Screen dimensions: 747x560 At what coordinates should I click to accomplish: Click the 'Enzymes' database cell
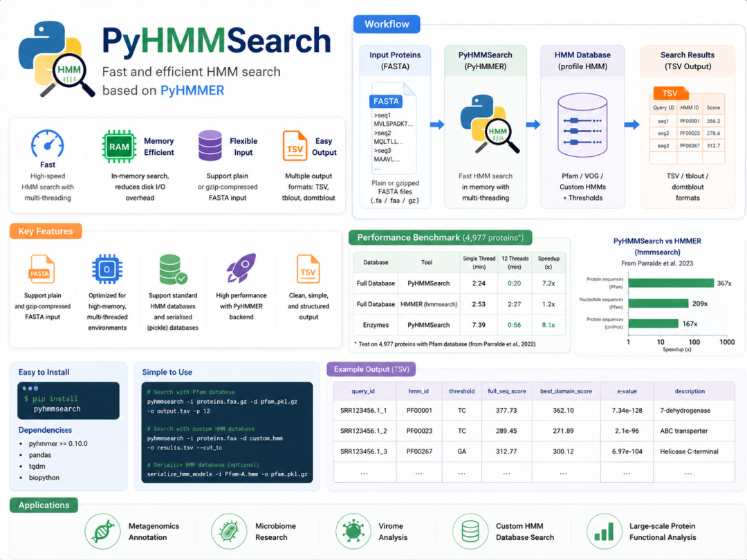[x=376, y=325]
